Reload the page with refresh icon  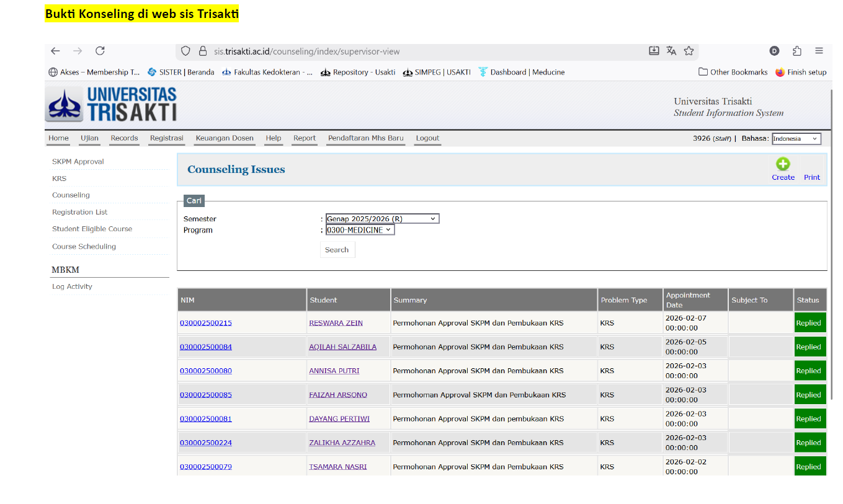point(100,51)
